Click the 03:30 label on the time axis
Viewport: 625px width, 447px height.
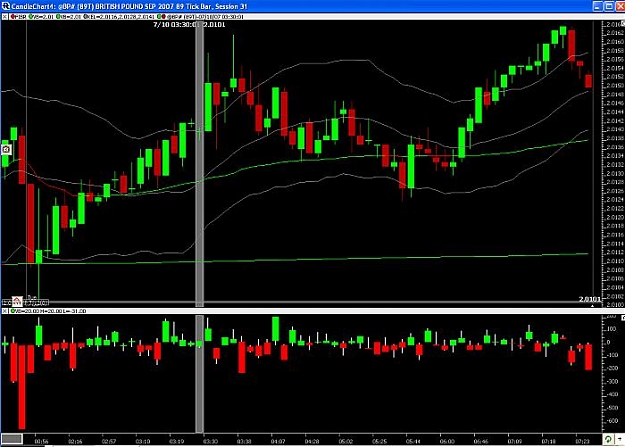[210, 441]
